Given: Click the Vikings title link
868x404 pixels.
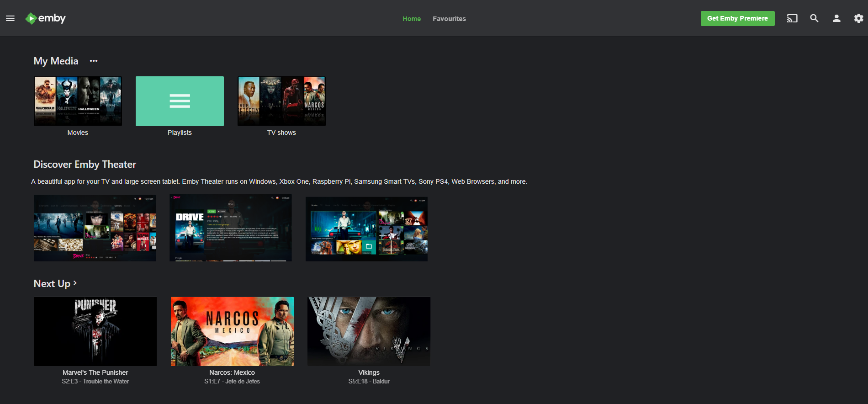Looking at the screenshot, I should click(x=369, y=372).
